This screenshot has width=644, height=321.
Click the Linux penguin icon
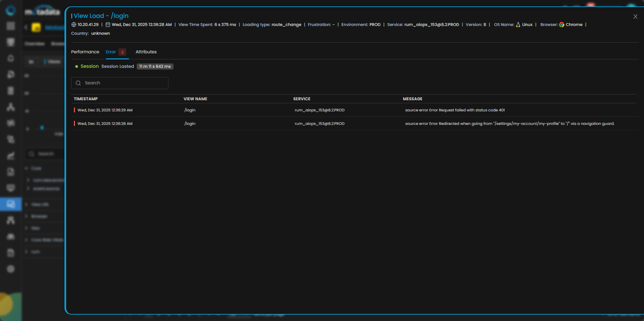518,25
